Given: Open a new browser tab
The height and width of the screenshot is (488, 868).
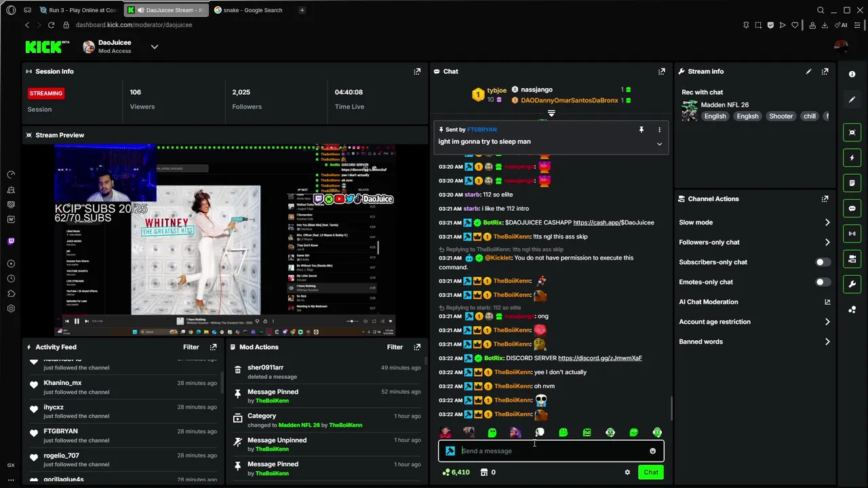Looking at the screenshot, I should click(x=302, y=10).
